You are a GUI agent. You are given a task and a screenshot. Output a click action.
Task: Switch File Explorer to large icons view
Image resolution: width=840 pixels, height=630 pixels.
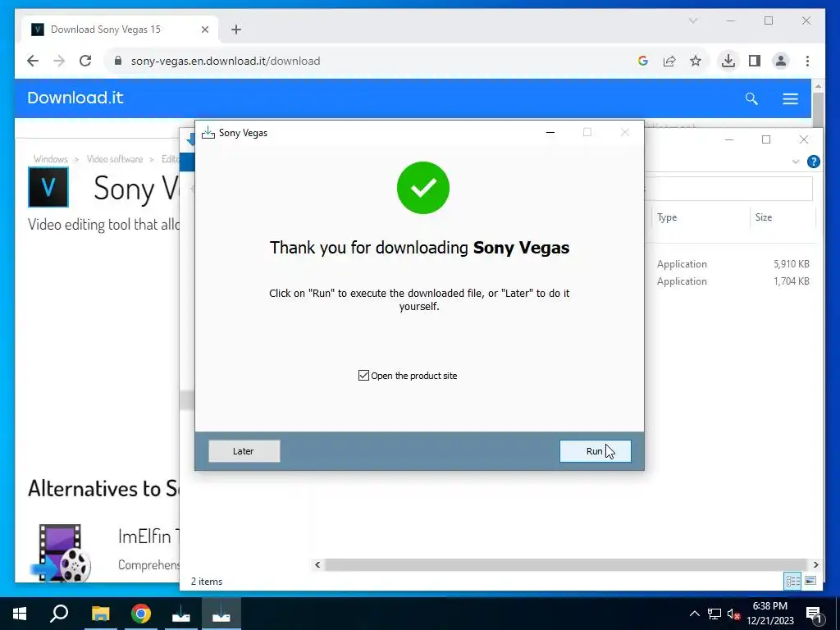810,581
